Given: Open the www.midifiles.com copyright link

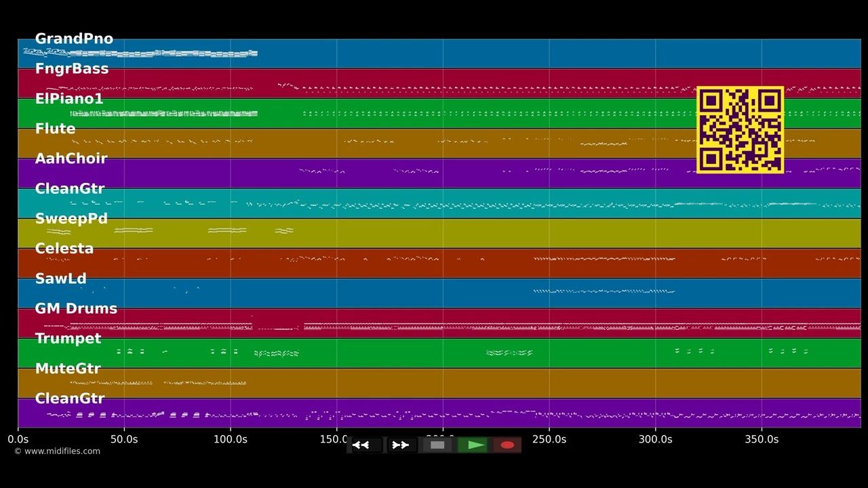Looking at the screenshot, I should [x=57, y=451].
